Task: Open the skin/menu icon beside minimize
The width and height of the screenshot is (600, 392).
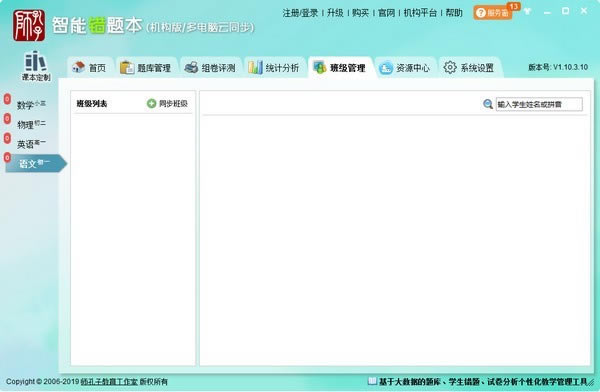Action: click(528, 11)
